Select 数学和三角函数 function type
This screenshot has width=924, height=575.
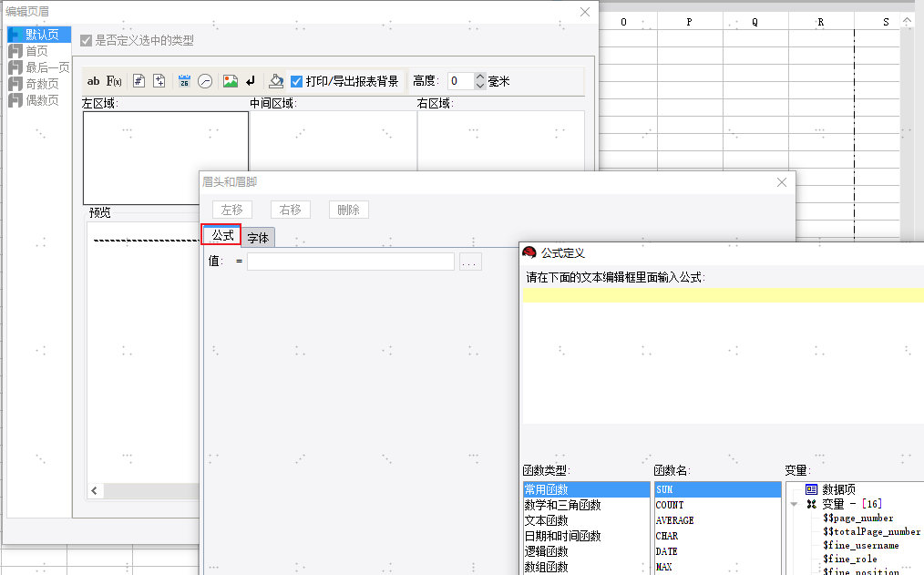pos(586,505)
